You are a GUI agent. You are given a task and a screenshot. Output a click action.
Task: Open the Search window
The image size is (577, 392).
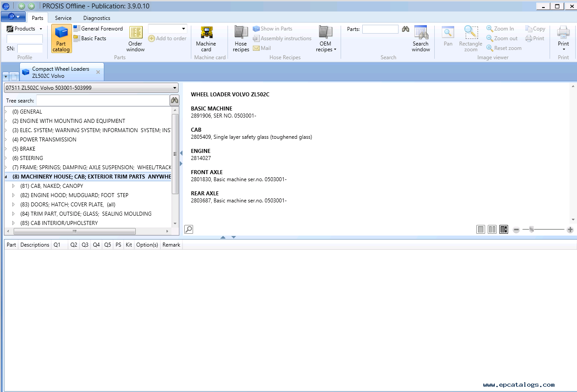point(421,39)
